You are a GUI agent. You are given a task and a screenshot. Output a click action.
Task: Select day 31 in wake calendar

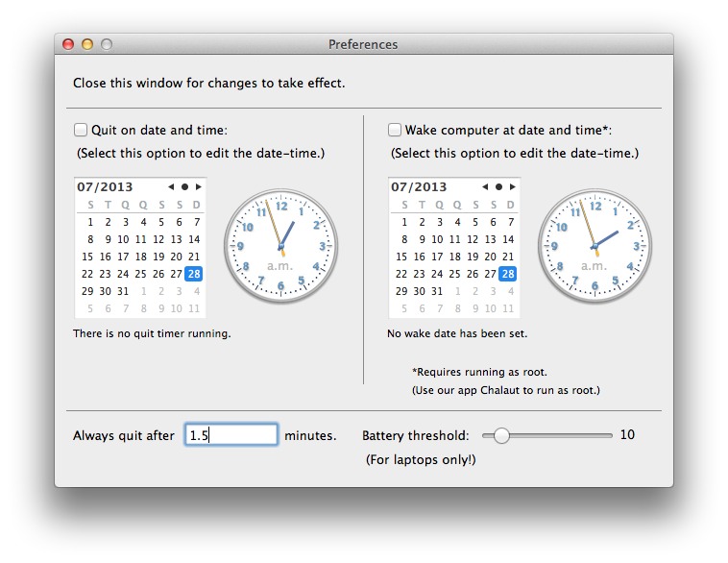(436, 291)
